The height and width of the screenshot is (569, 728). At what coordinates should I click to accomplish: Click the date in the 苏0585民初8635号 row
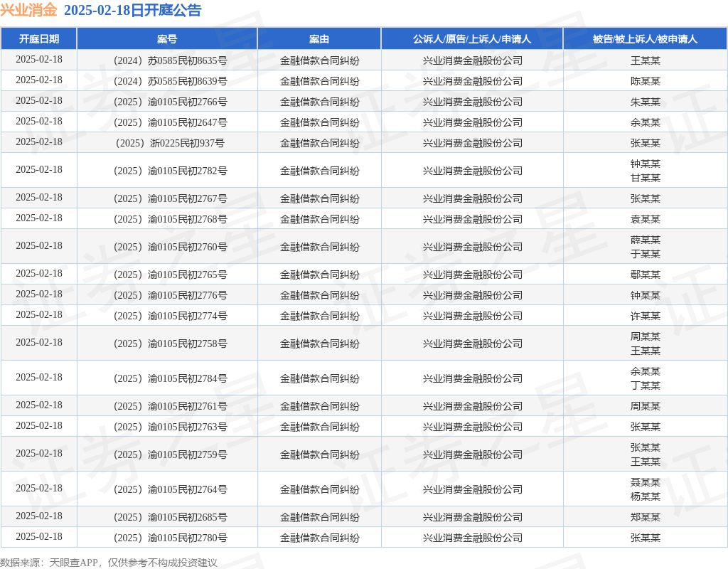point(39,60)
